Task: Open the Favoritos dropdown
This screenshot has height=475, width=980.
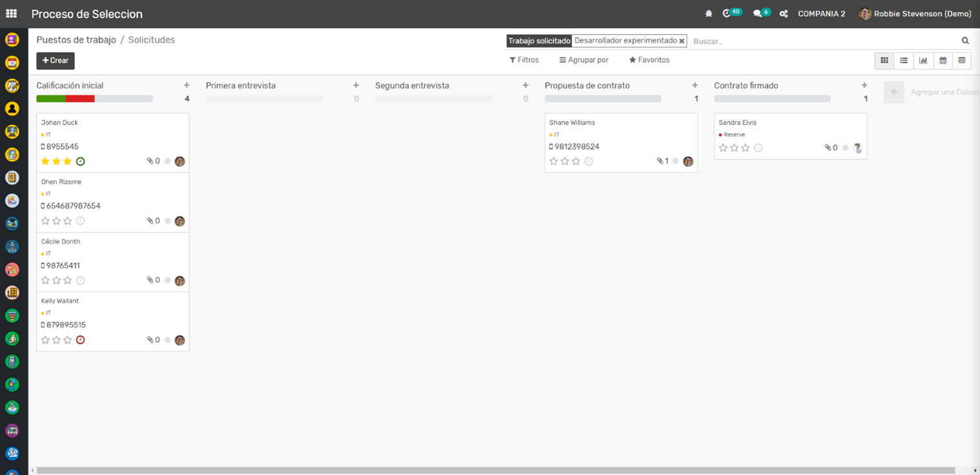Action: pos(649,60)
